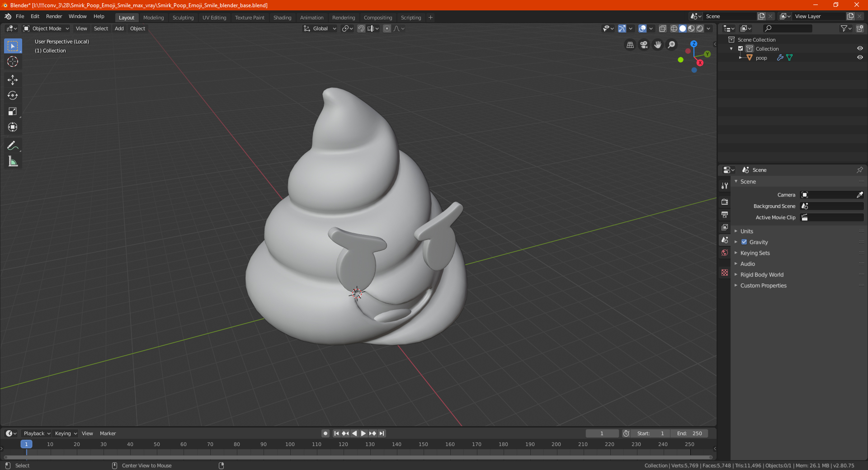Pin the Scene properties panel
The width and height of the screenshot is (868, 470).
click(859, 170)
